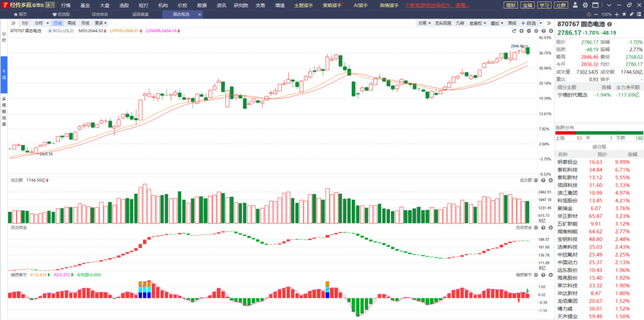Switch chart to 日线 daily period
The height and width of the screenshot is (320, 644).
pos(58,23)
